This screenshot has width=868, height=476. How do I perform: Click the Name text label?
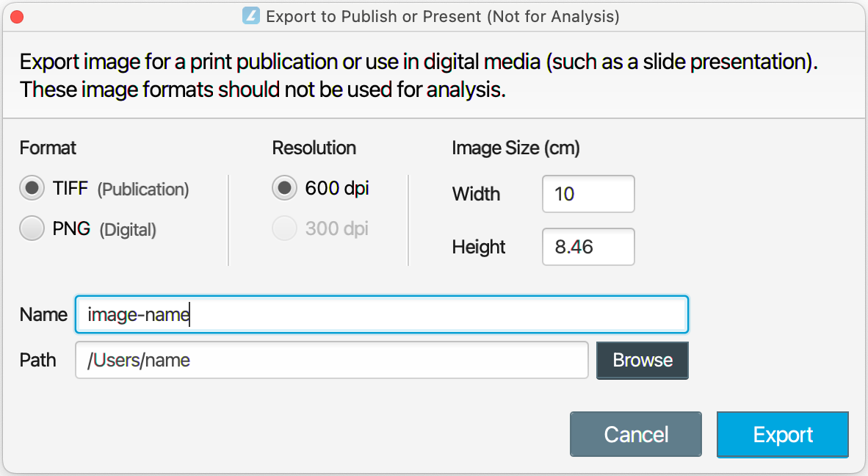coord(43,314)
